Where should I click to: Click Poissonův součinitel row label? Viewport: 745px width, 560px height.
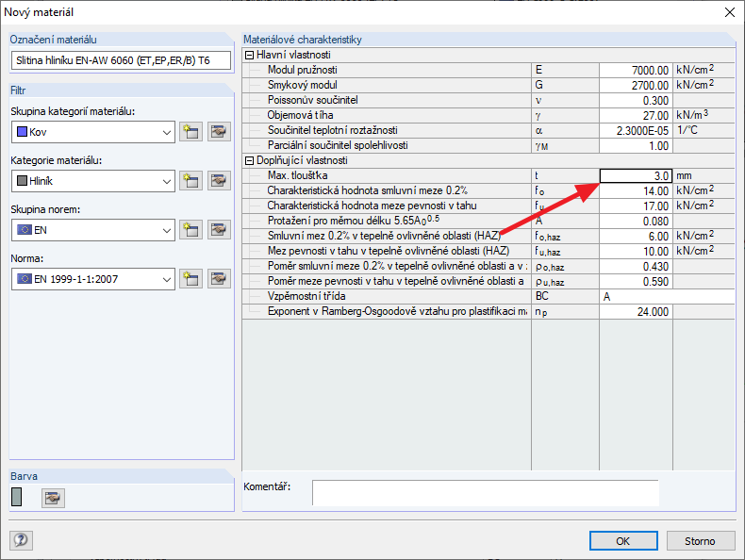point(313,100)
